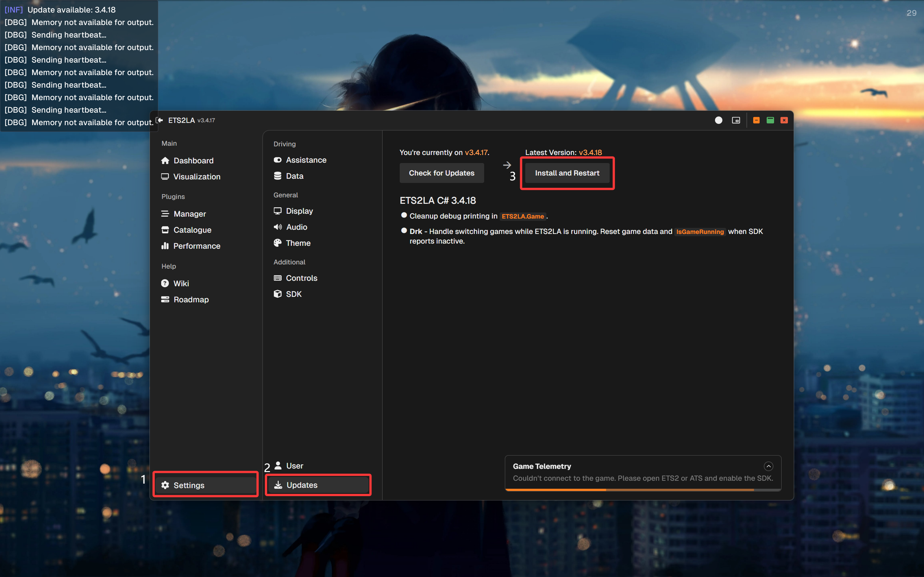Viewport: 924px width, 577px height.
Task: Click the Game Telemetry title text
Action: click(x=542, y=466)
